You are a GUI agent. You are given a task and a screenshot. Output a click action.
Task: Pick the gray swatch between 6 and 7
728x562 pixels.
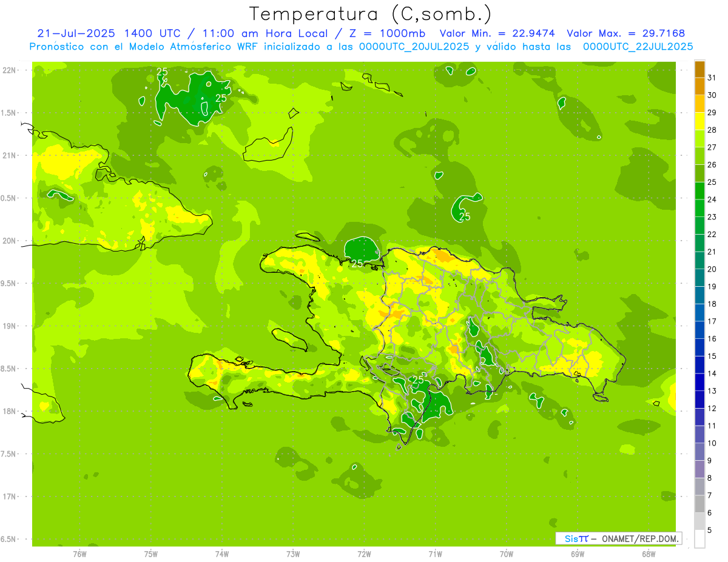click(x=699, y=504)
